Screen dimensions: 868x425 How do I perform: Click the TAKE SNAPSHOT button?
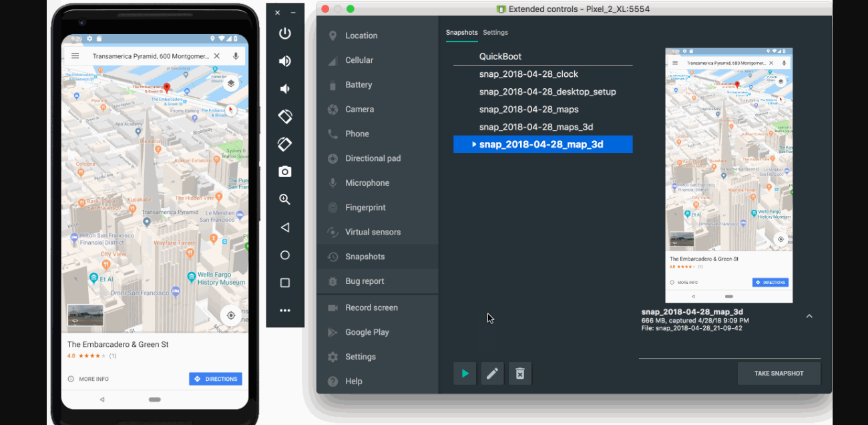tap(779, 374)
